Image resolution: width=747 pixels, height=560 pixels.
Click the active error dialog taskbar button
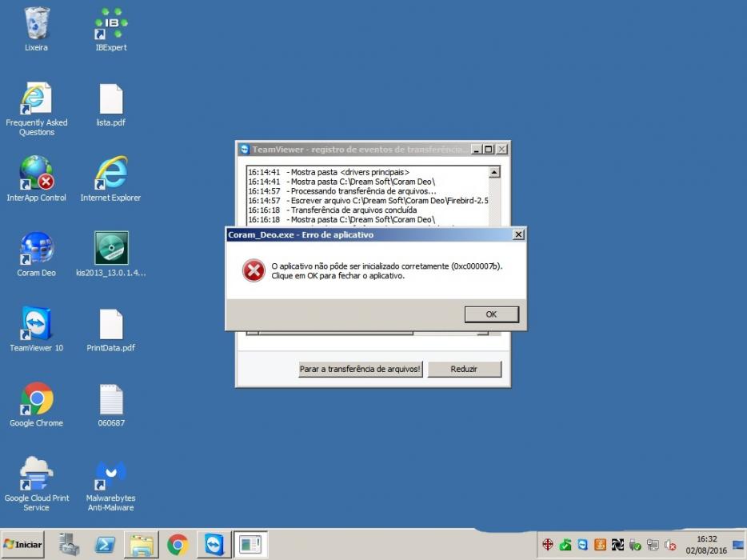(x=250, y=544)
